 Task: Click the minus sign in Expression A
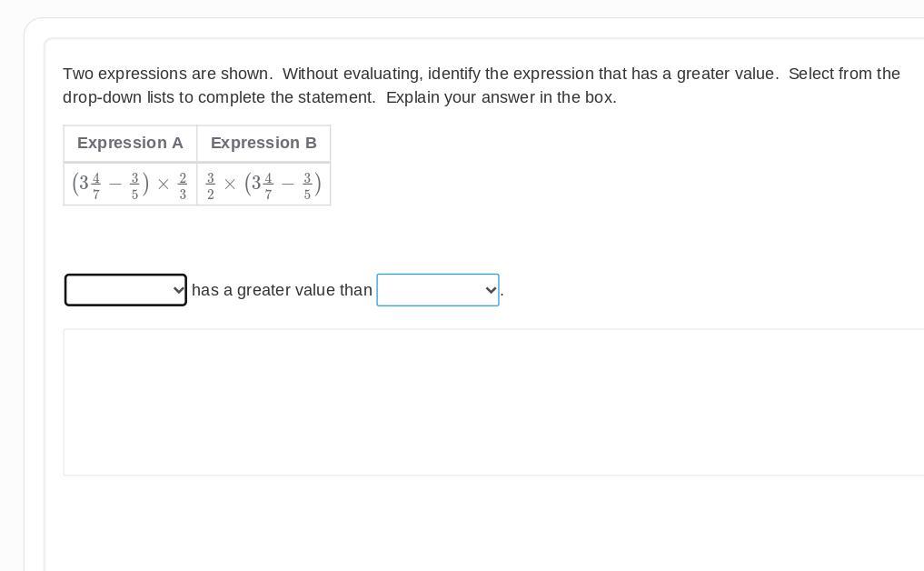point(115,185)
